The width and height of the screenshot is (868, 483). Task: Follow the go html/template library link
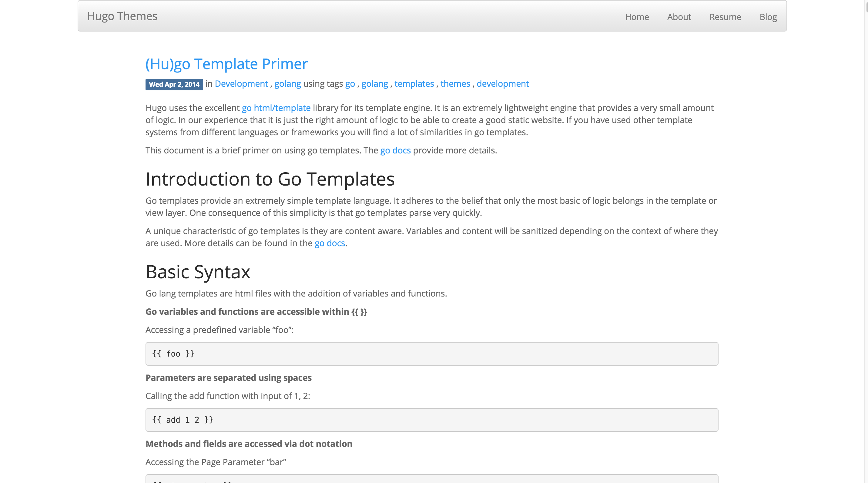(276, 108)
